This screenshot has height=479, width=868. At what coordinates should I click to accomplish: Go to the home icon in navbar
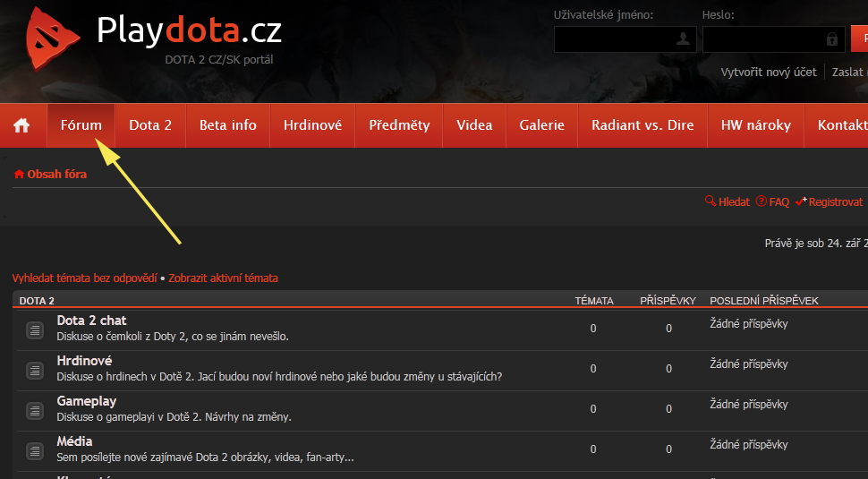click(x=21, y=125)
